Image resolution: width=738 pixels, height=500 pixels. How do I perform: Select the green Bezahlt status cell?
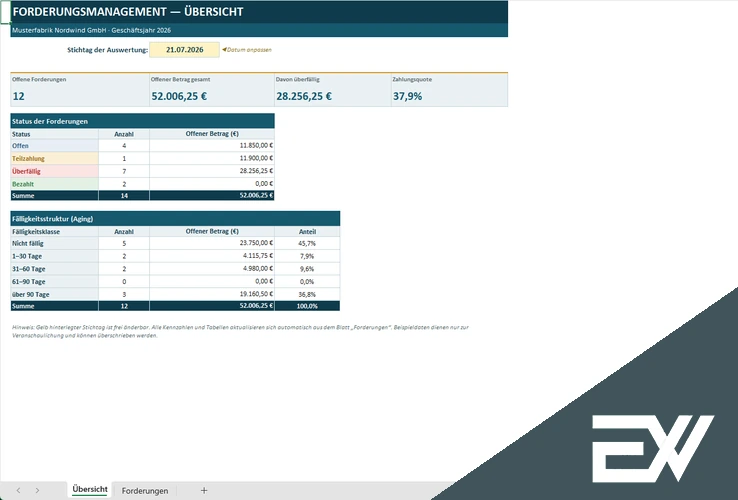click(55, 184)
